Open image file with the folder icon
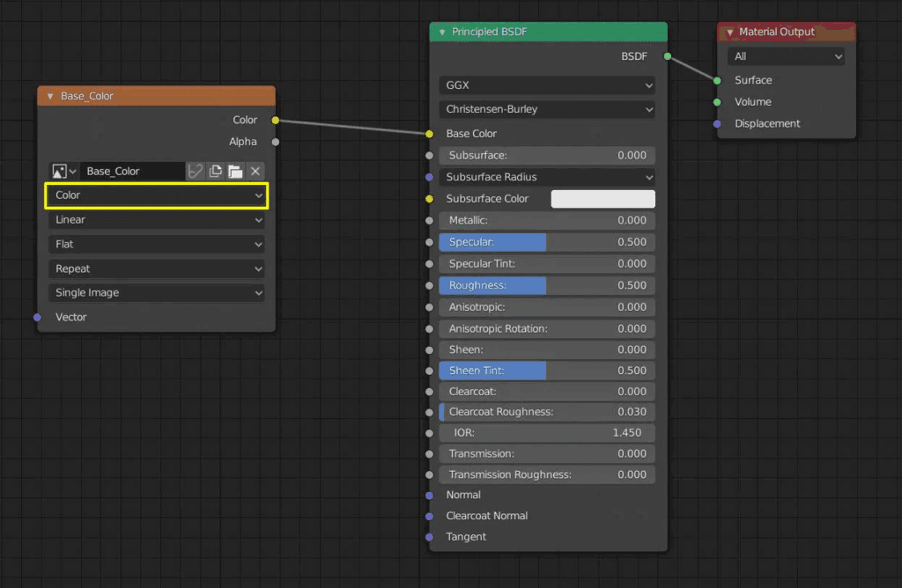 [235, 172]
